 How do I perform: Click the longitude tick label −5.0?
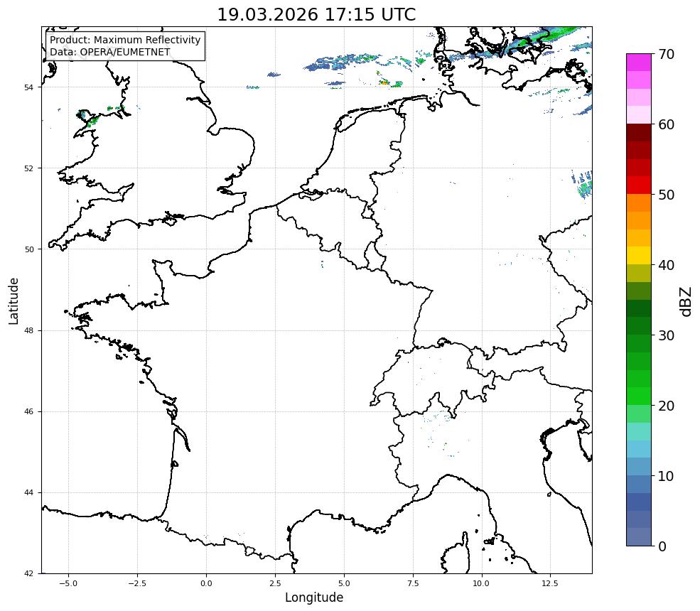(x=68, y=583)
